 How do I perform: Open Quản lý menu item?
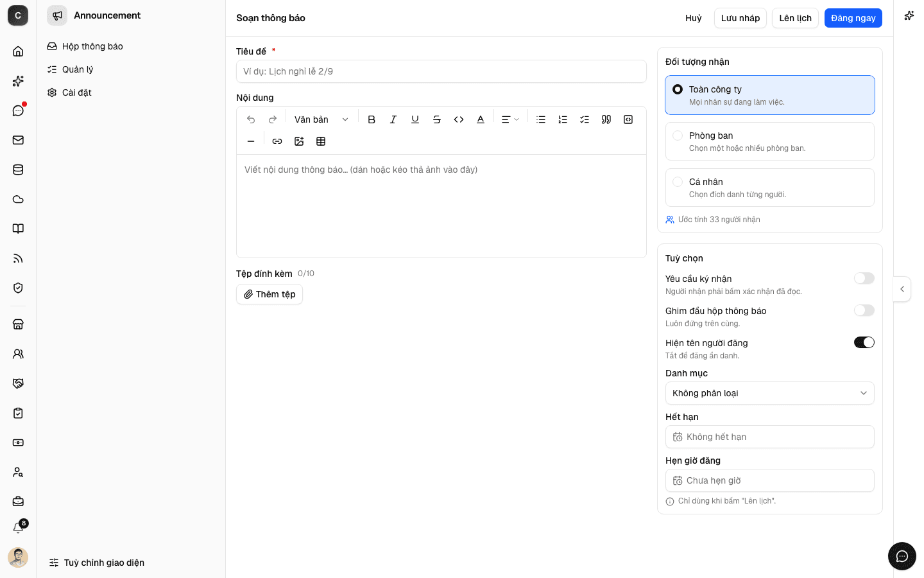(131, 69)
